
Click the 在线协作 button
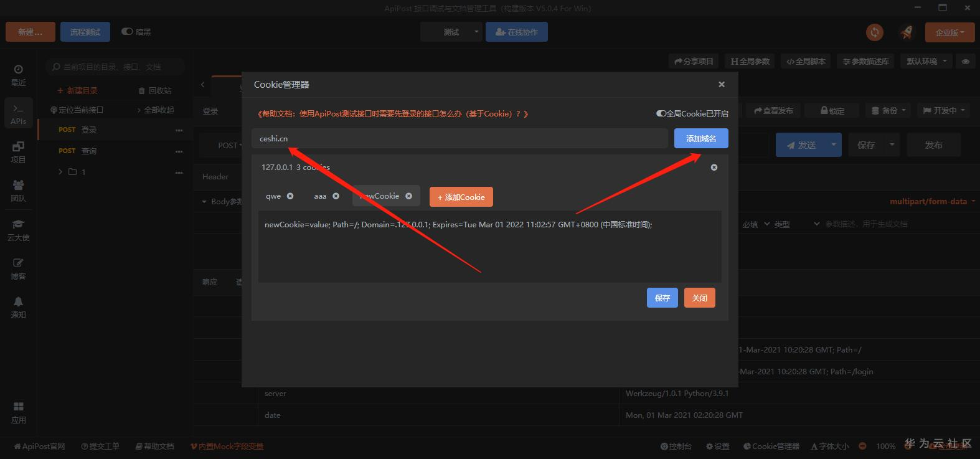pos(517,32)
